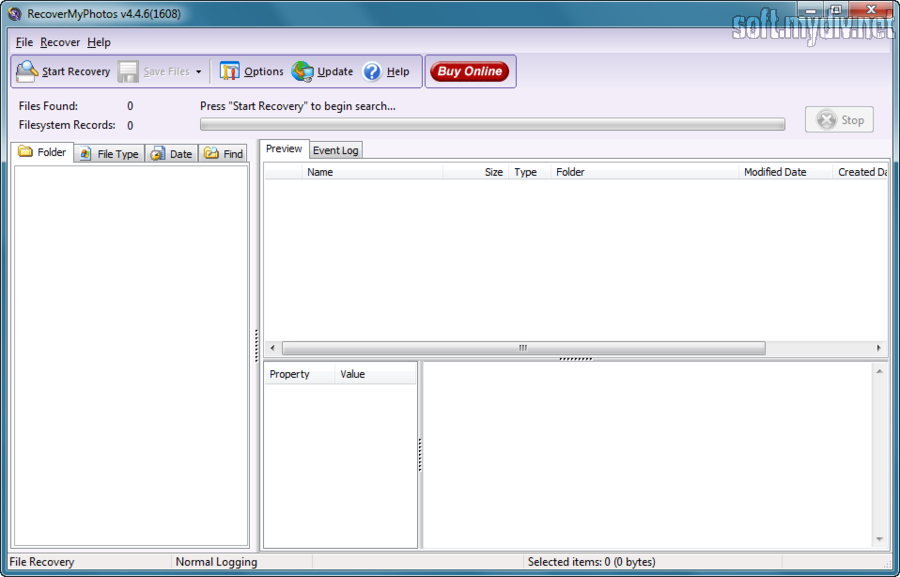Click the Update text label in toolbar
The height and width of the screenshot is (577, 900).
click(335, 72)
